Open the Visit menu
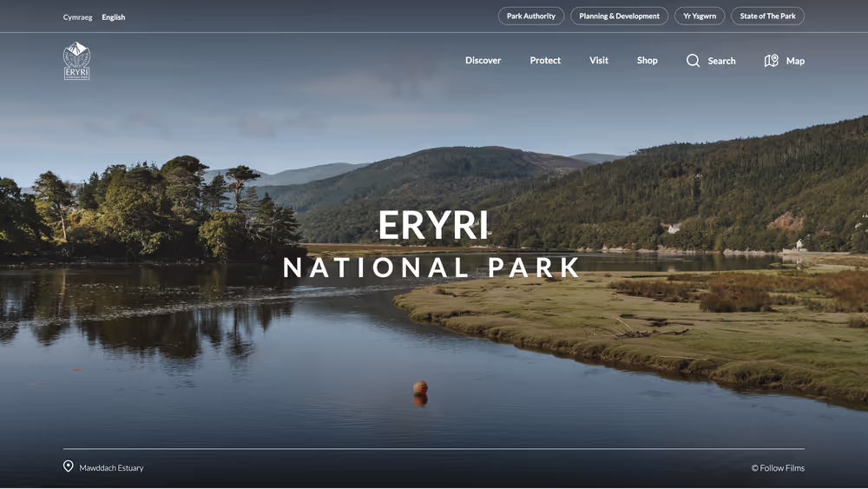 [x=598, y=60]
